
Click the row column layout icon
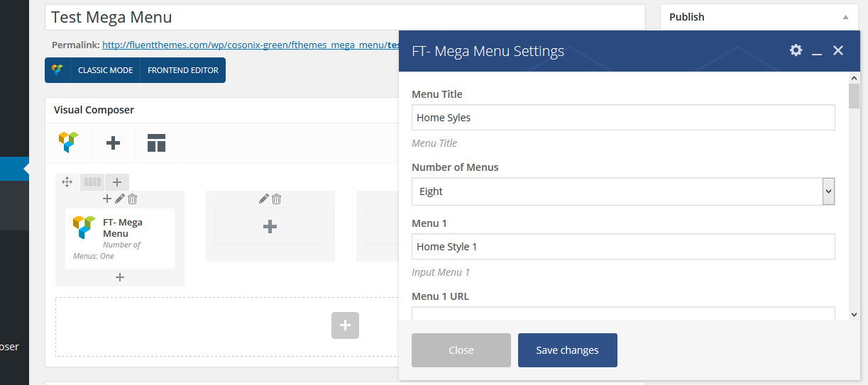click(x=92, y=182)
